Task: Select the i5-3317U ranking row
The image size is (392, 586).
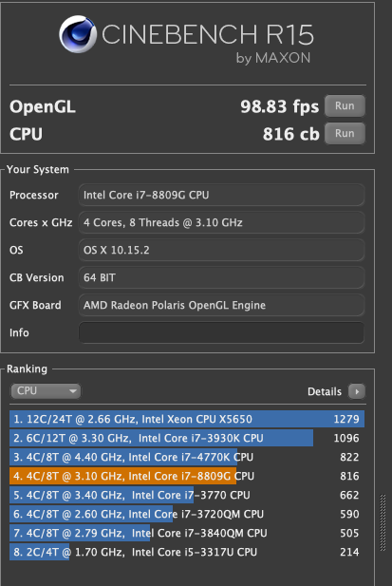Action: point(187,553)
